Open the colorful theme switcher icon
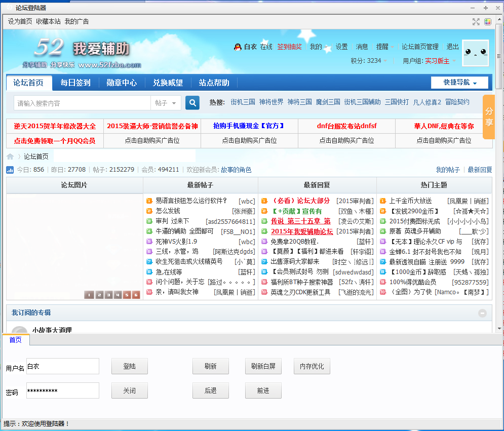The image size is (504, 431). [x=488, y=22]
